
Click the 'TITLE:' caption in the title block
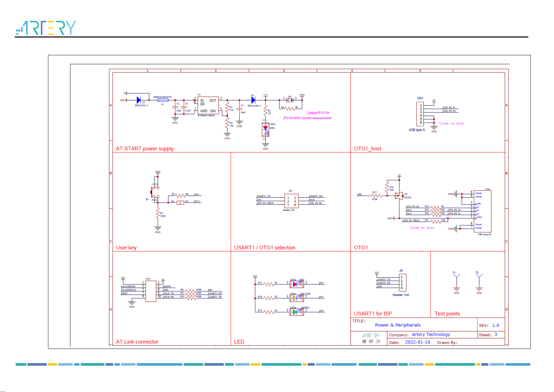pyautogui.click(x=359, y=321)
